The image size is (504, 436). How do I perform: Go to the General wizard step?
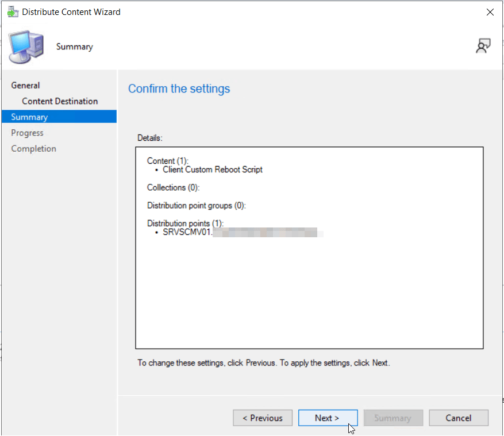pyautogui.click(x=26, y=86)
